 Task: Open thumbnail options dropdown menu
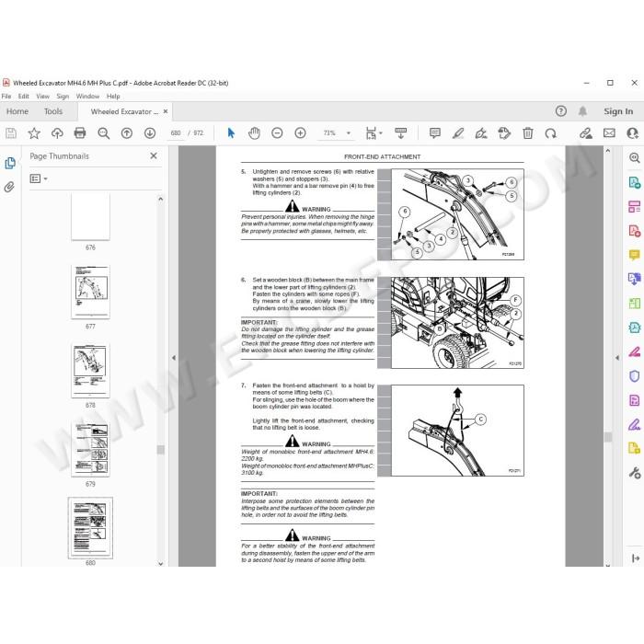point(39,178)
